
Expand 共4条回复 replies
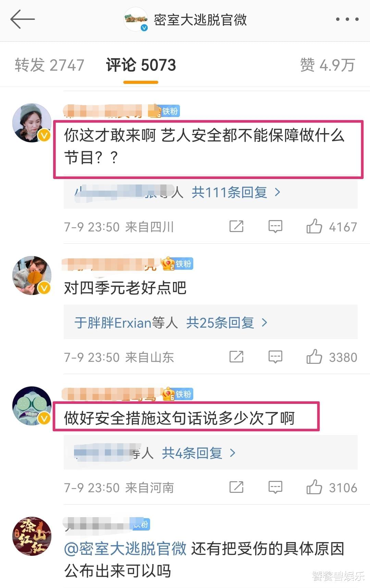click(199, 453)
